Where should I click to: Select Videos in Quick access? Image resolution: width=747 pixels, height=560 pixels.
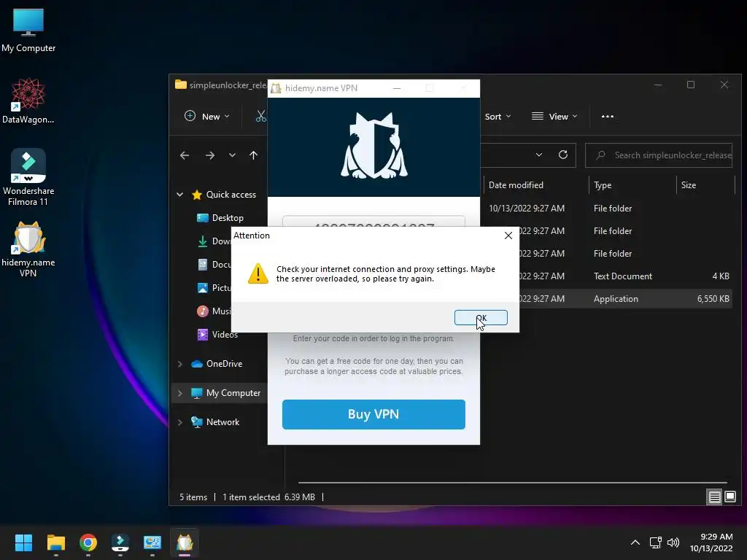(217, 334)
